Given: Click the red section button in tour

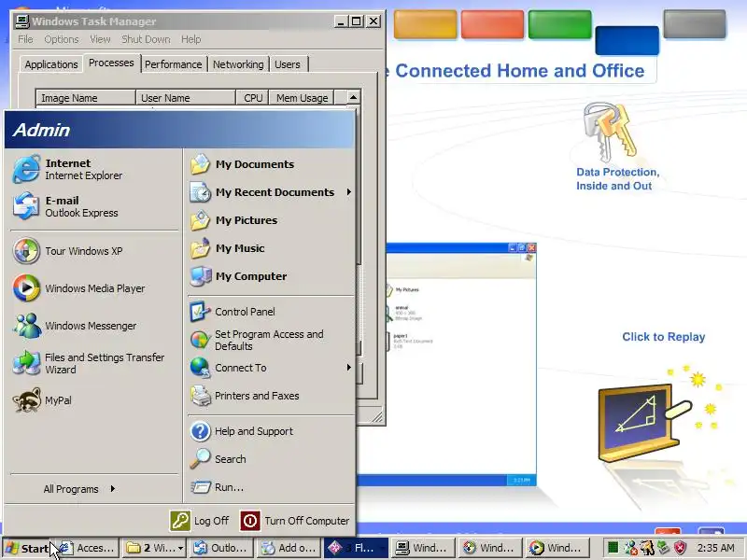Looking at the screenshot, I should pyautogui.click(x=492, y=25).
